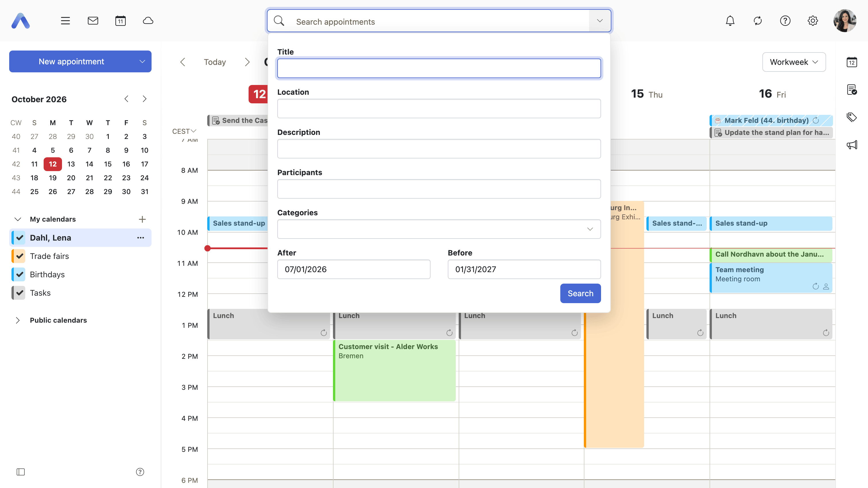Open the cloud drive icon

(148, 21)
